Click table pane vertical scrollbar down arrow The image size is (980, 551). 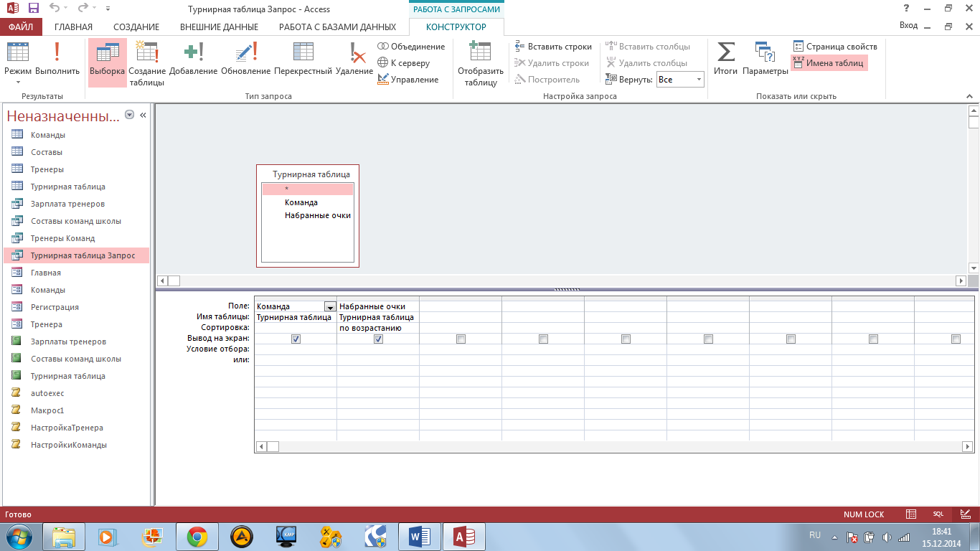click(974, 268)
